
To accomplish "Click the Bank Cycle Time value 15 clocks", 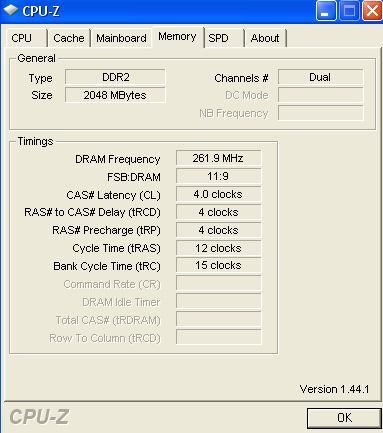I will pyautogui.click(x=218, y=266).
